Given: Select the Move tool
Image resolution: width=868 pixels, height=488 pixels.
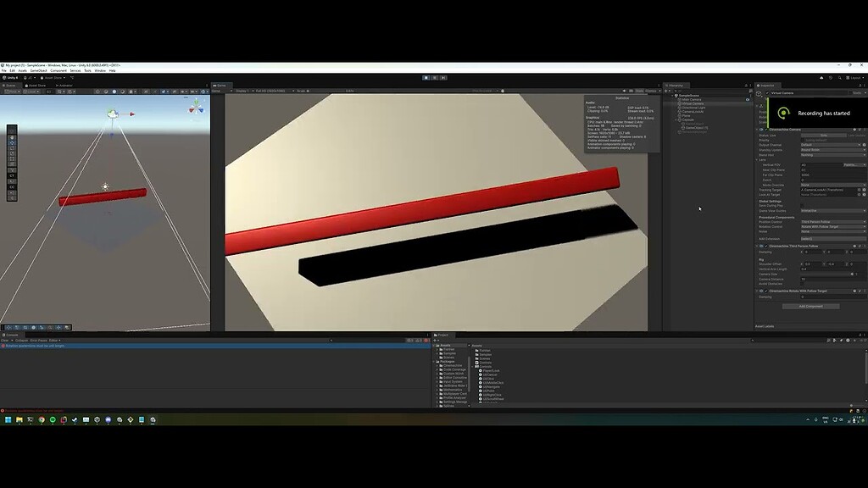Looking at the screenshot, I should pyautogui.click(x=12, y=142).
